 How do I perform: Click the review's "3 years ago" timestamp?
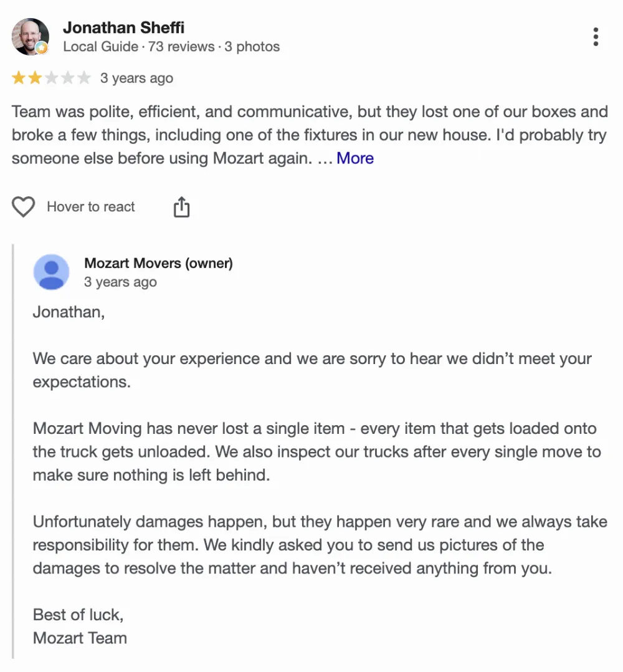pos(136,78)
